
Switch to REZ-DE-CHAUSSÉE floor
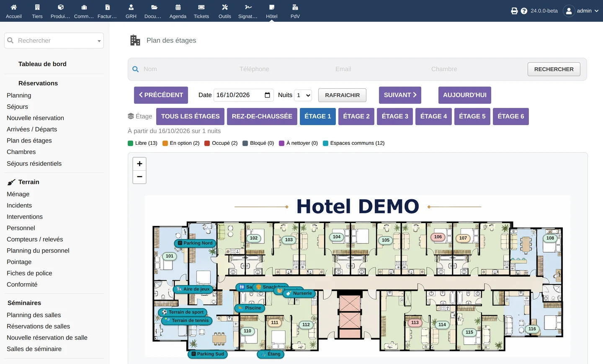pos(262,116)
